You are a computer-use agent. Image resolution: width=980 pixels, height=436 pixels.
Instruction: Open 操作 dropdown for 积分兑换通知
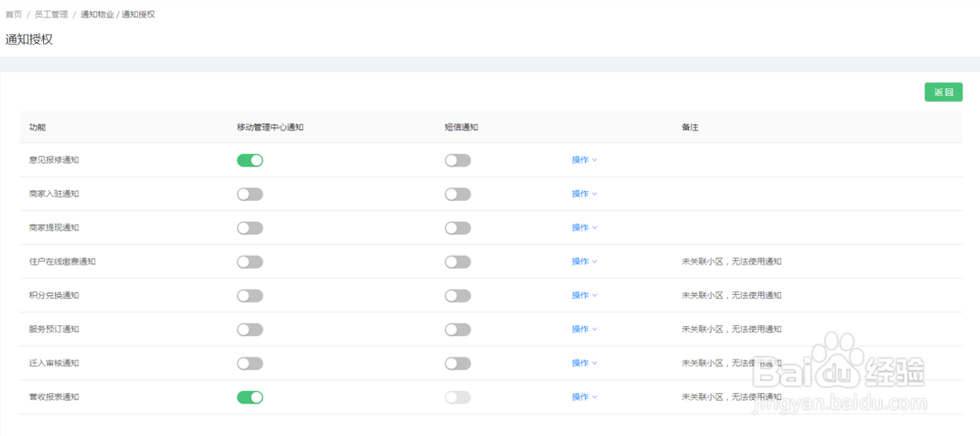point(584,296)
